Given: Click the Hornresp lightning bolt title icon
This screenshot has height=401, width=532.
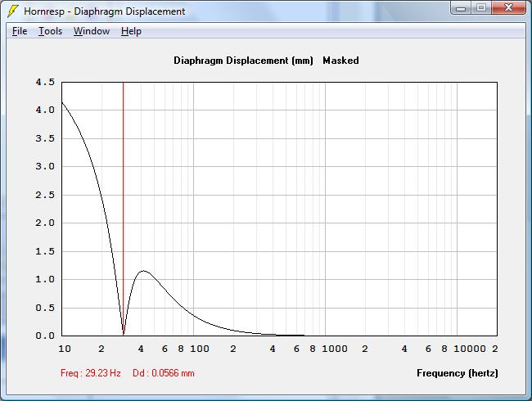Looking at the screenshot, I should 12,11.
